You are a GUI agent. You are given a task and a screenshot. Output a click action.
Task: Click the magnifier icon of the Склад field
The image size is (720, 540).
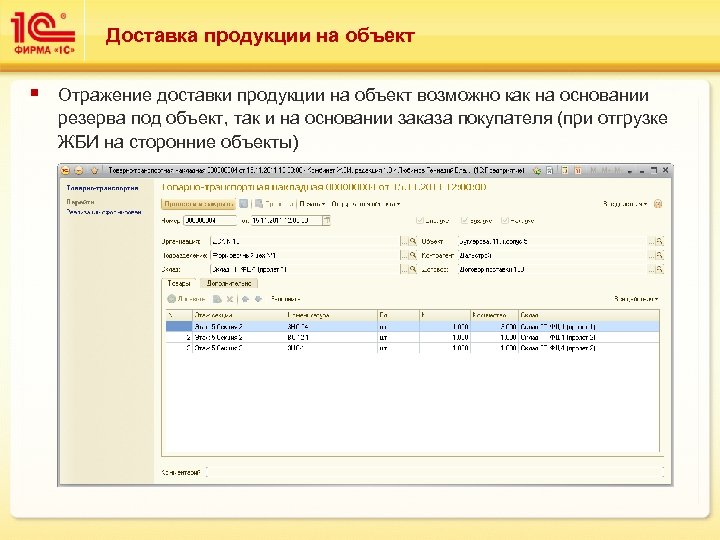click(413, 270)
